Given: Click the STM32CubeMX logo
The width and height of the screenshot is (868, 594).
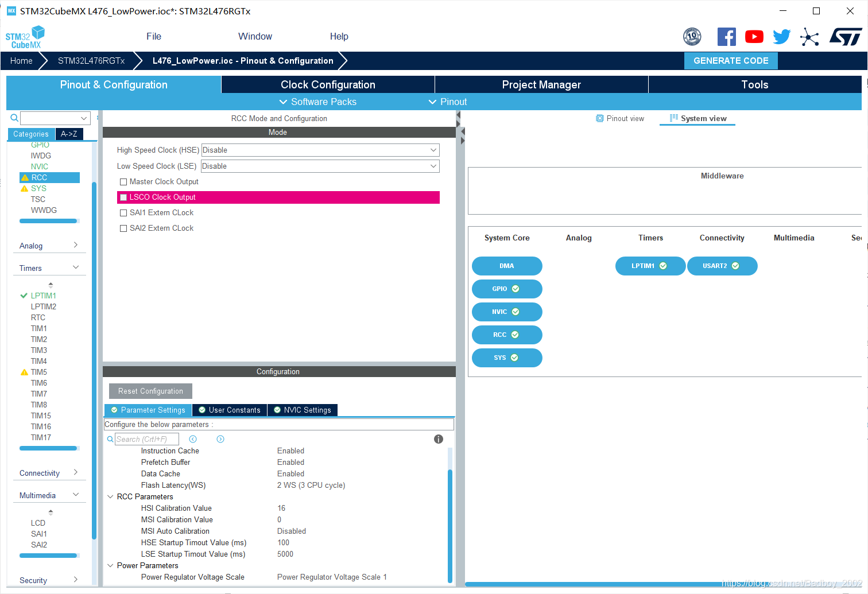Looking at the screenshot, I should [25, 37].
